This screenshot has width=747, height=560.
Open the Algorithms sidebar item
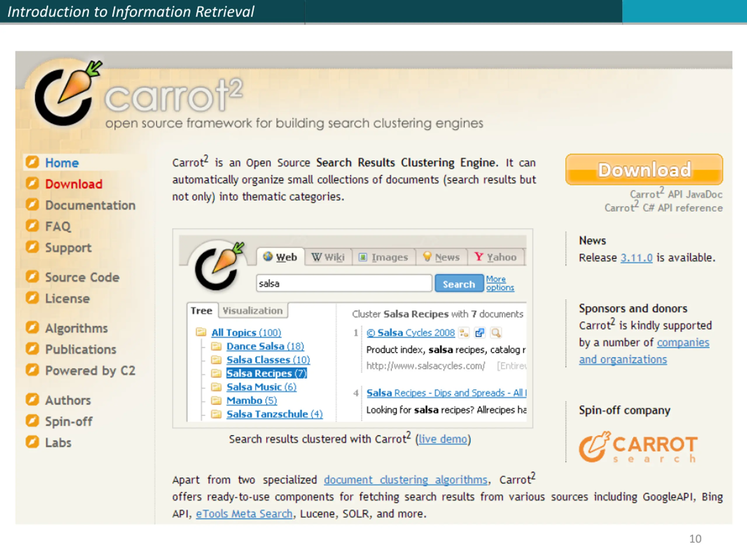tap(77, 328)
